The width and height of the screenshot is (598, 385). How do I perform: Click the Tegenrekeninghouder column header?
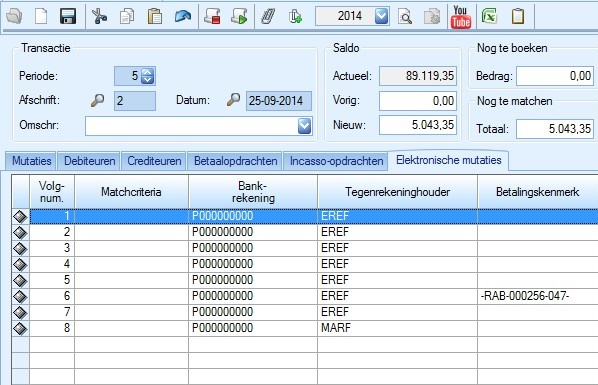point(397,192)
